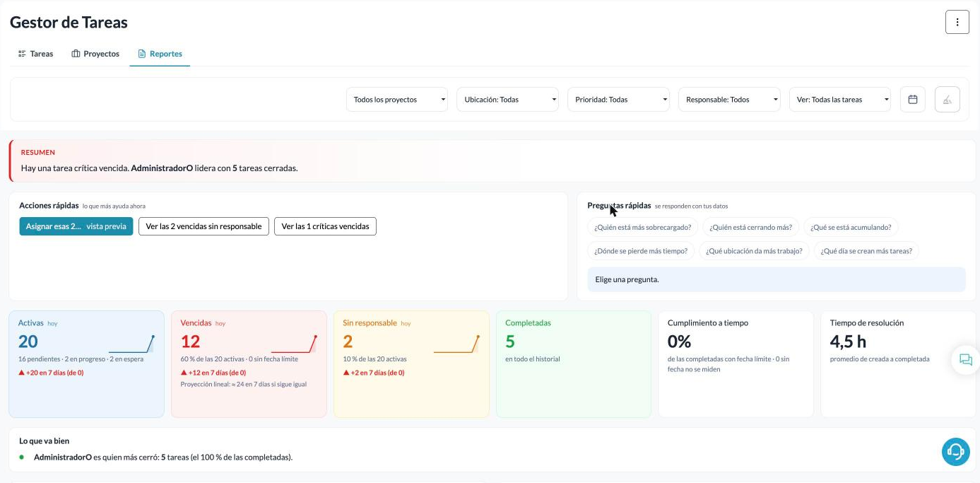Click the Lo que va bien heading
This screenshot has height=483, width=980.
point(45,441)
